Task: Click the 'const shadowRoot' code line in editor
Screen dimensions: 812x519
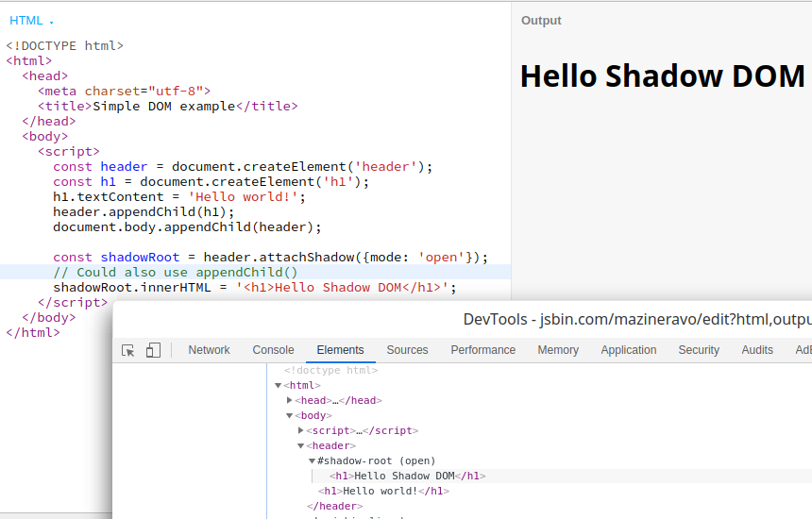Action: click(x=270, y=258)
